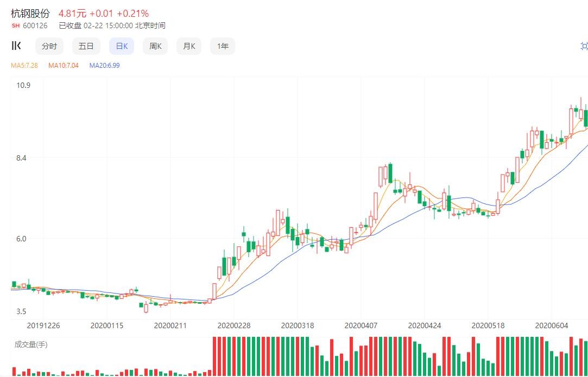Click the MA5:7.28 indicator label
588x377 pixels.
[24, 66]
